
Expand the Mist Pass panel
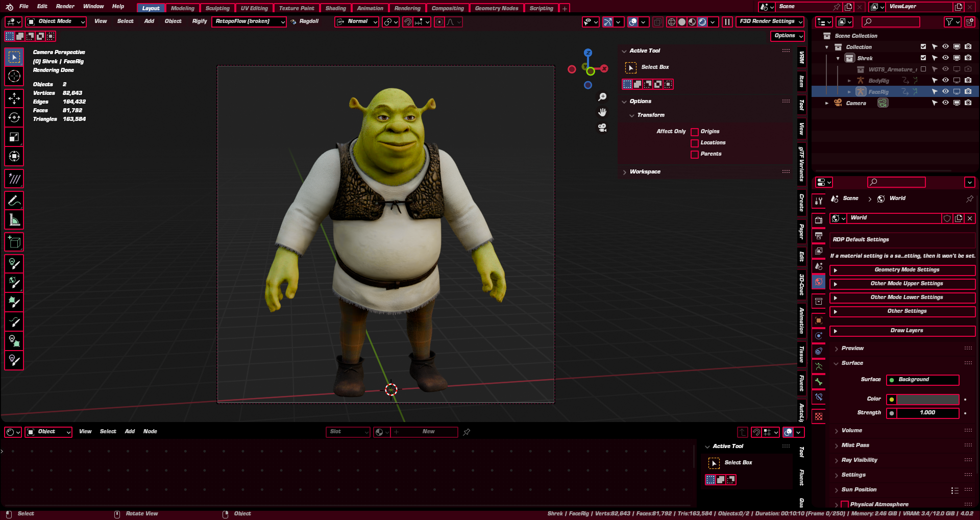(x=855, y=445)
